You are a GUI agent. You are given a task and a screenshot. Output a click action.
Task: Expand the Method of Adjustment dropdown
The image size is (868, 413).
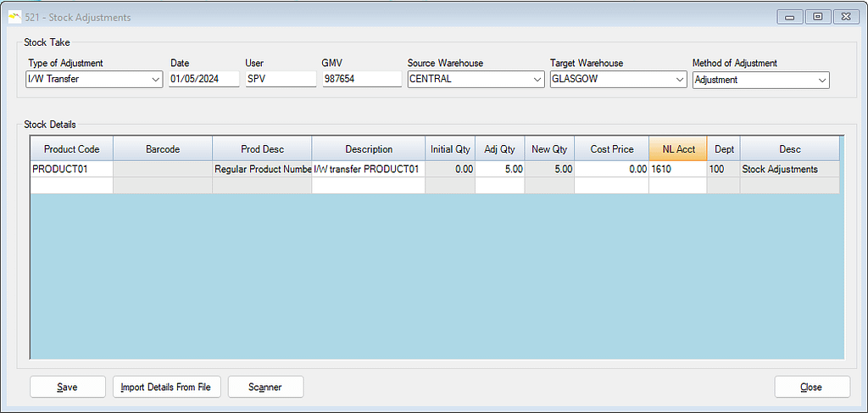[x=822, y=80]
